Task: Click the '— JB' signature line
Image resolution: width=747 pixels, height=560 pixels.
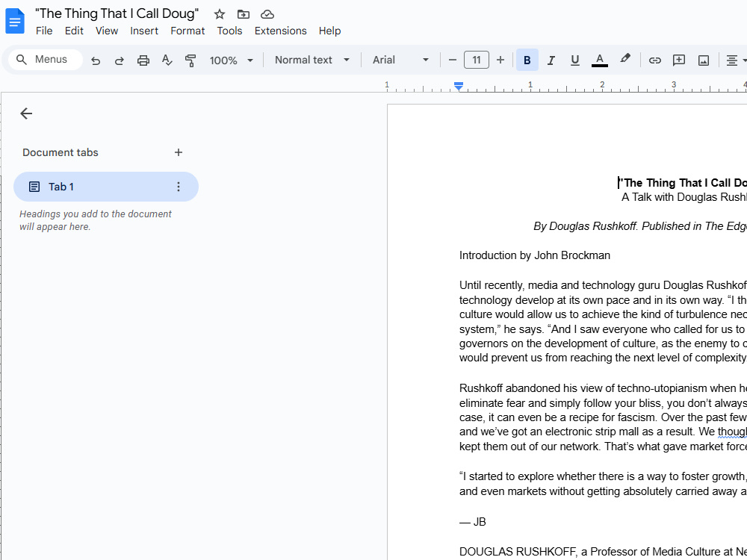Action: coord(473,522)
